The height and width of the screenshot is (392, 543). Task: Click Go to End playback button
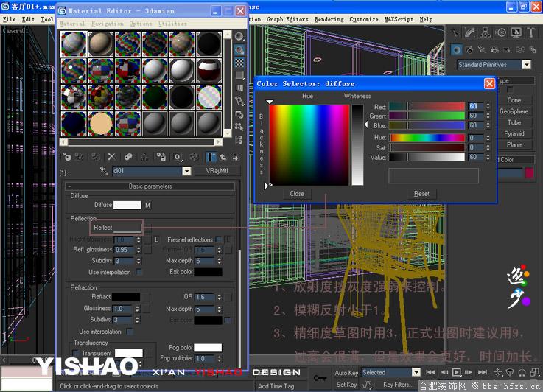click(x=483, y=372)
